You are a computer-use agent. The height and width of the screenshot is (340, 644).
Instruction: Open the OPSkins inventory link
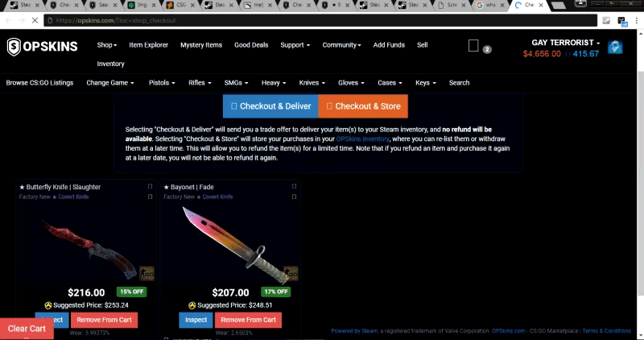pyautogui.click(x=363, y=139)
